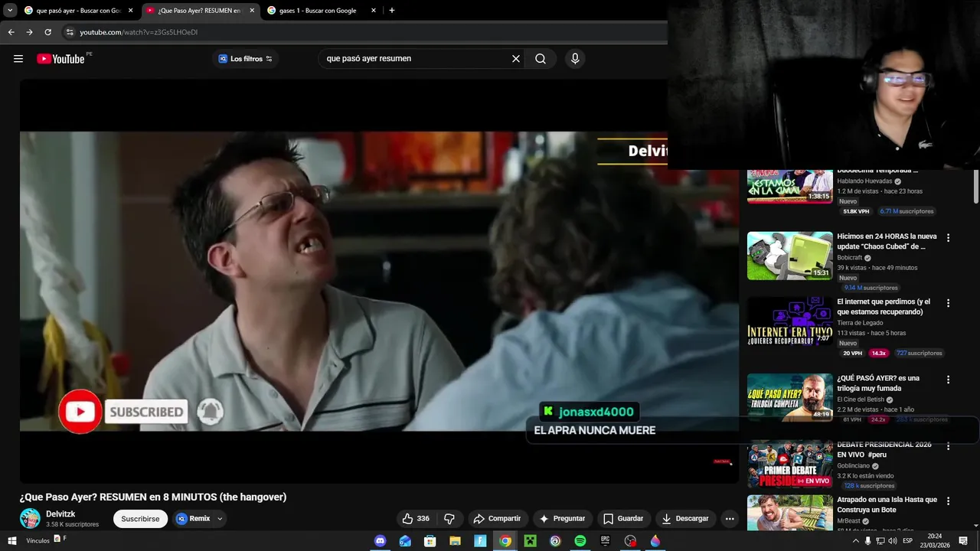Open options menu for 'El internet que perdimos'

pyautogui.click(x=948, y=303)
